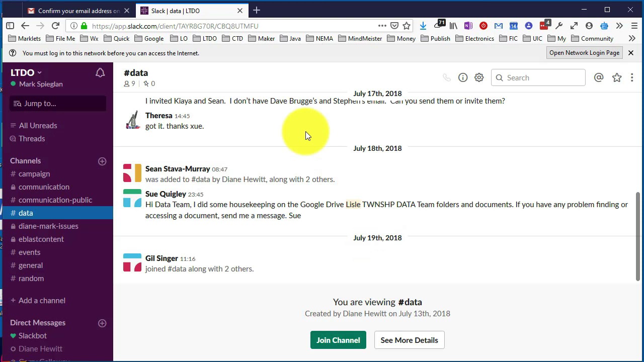Click the Join Channel button
Screen dimensions: 644x362
pyautogui.click(x=338, y=340)
